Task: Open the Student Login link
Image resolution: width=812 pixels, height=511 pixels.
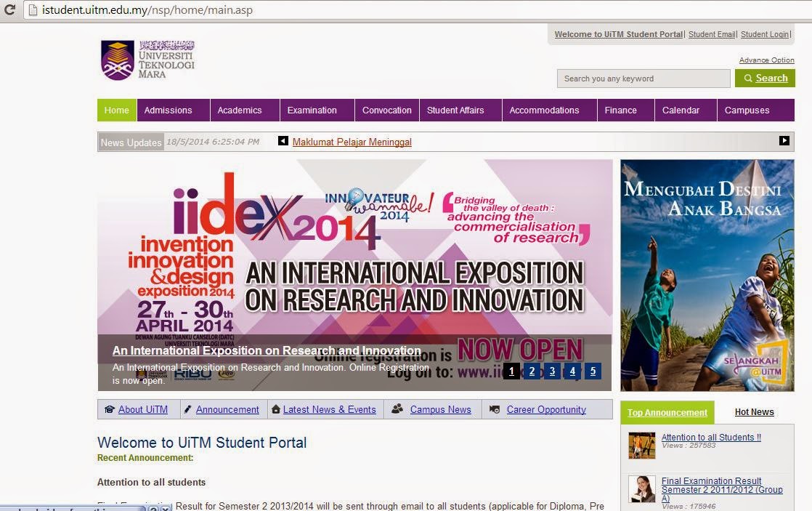Action: (x=764, y=34)
